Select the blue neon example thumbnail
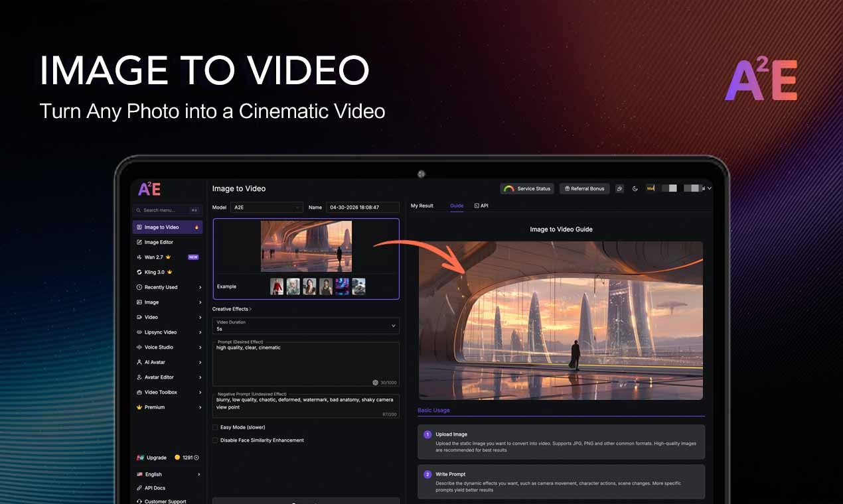Image resolution: width=843 pixels, height=504 pixels. click(342, 286)
